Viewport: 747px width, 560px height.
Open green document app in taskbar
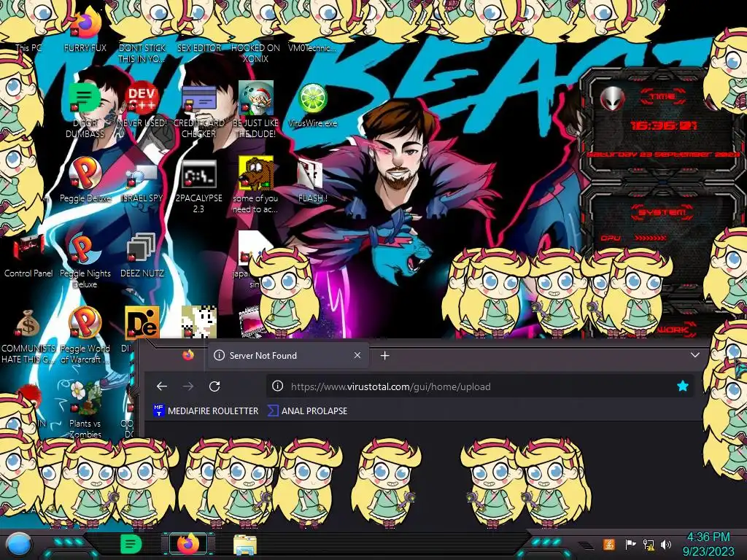point(131,544)
